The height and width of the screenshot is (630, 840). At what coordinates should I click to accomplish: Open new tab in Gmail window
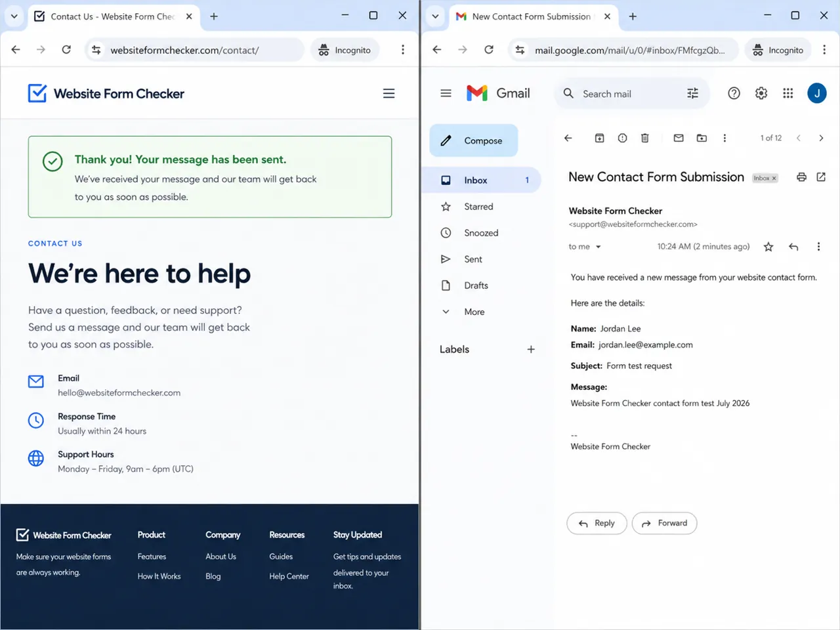tap(633, 16)
